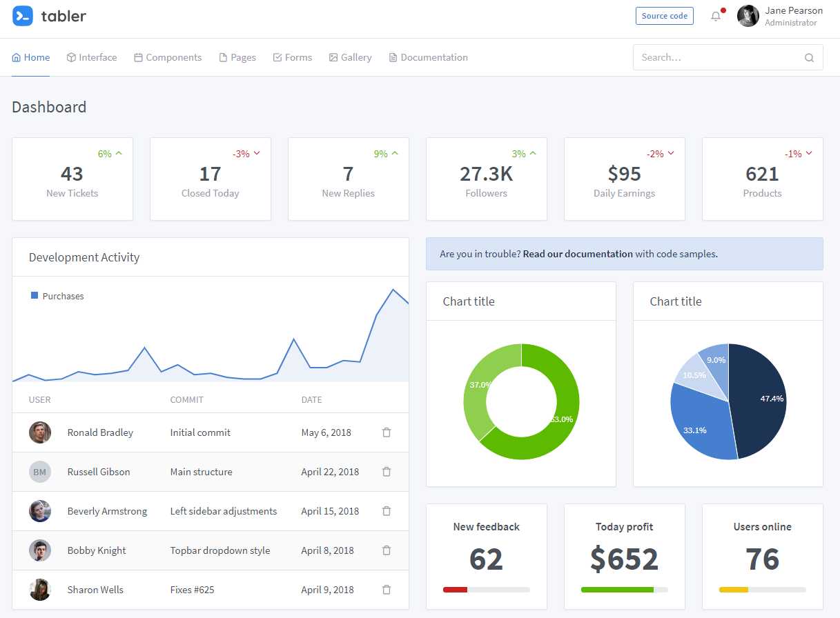This screenshot has height=618, width=840.
Task: Click down arrow on Closed Today card
Action: tap(257, 154)
